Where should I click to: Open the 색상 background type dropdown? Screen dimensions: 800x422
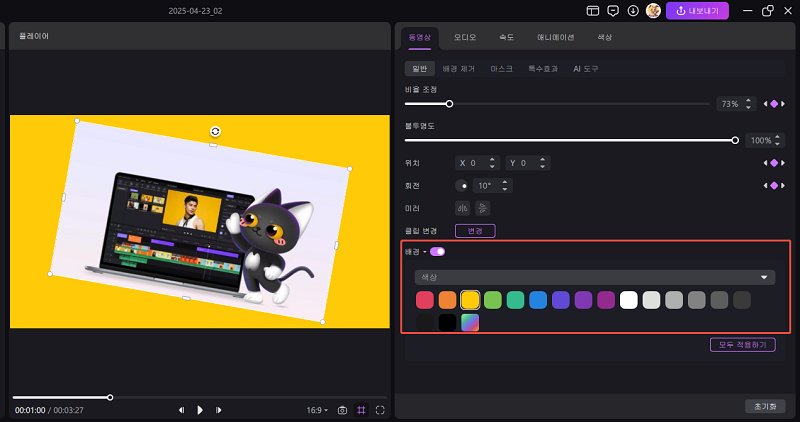pos(595,277)
